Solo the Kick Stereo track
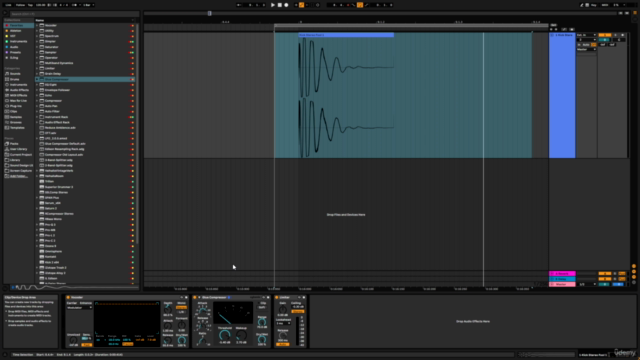 [616, 35]
